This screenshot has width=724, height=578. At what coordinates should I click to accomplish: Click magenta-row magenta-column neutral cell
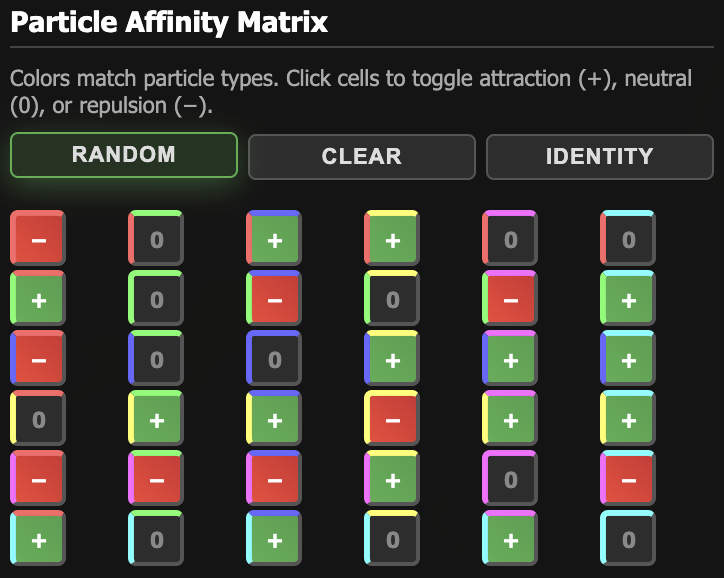pos(510,479)
